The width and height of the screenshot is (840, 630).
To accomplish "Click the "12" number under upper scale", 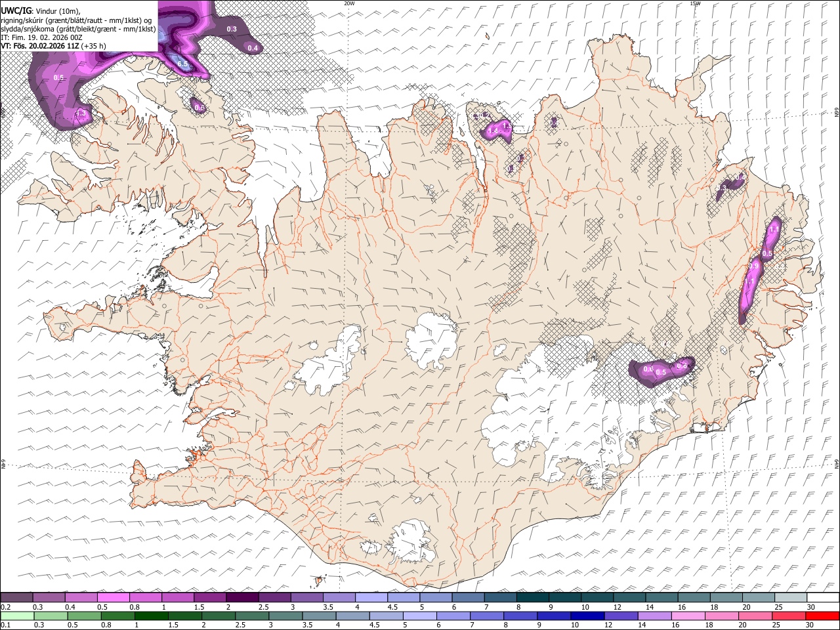I will point(618,607).
